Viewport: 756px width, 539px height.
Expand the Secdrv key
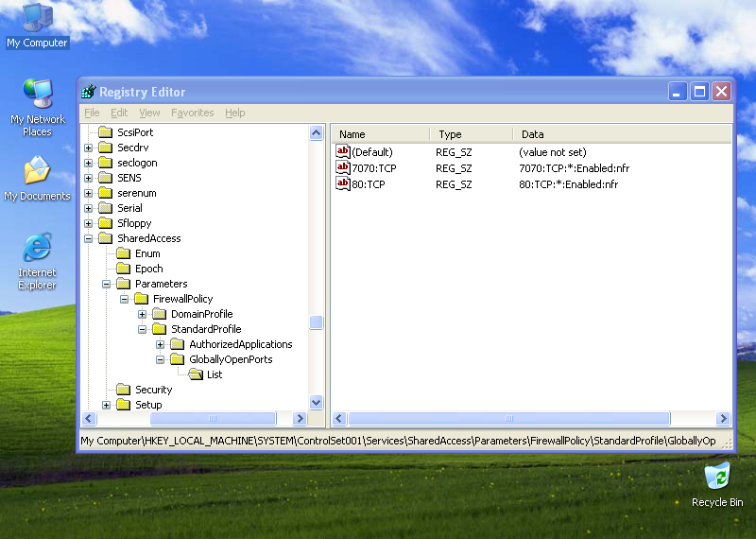(88, 148)
